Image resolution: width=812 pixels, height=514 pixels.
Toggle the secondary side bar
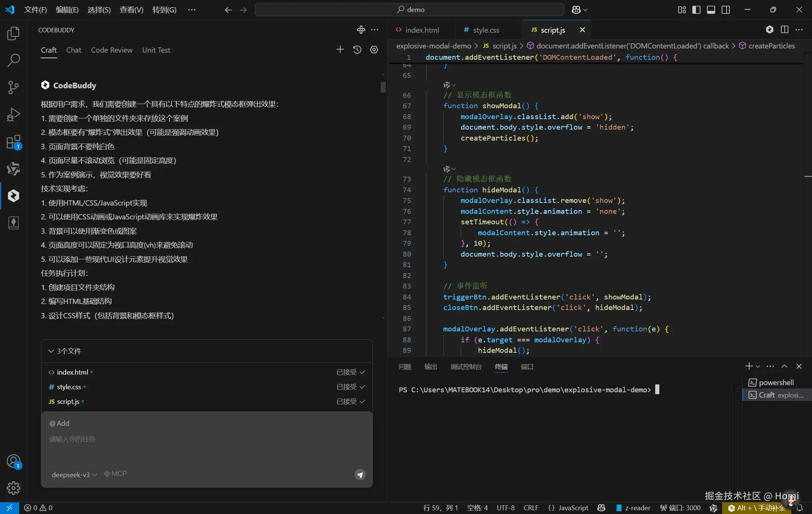726,10
